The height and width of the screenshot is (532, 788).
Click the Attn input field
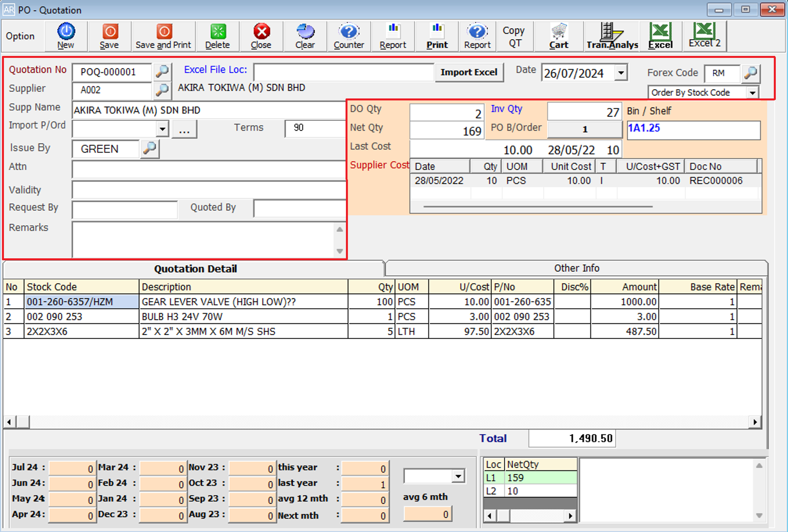click(209, 170)
